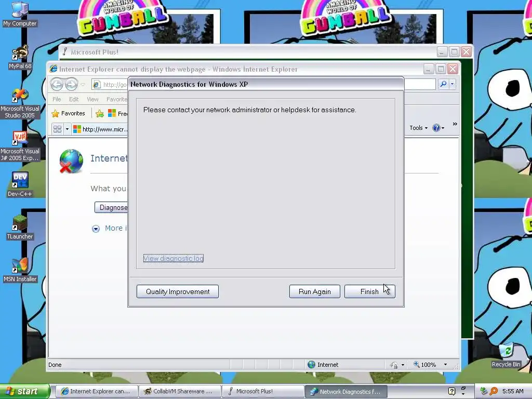Open Microsoft Visual J# 2005 Express shortcut
This screenshot has height=399, width=532.
tap(20, 146)
